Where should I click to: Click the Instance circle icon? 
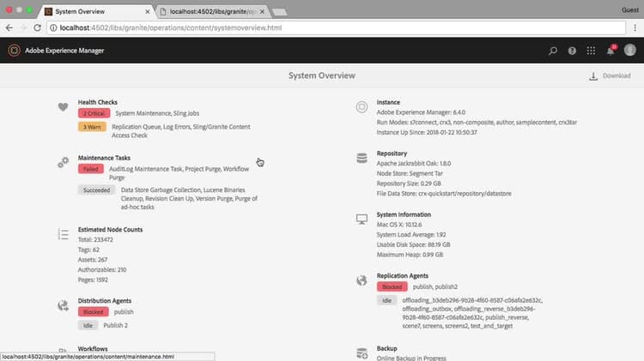tap(361, 107)
